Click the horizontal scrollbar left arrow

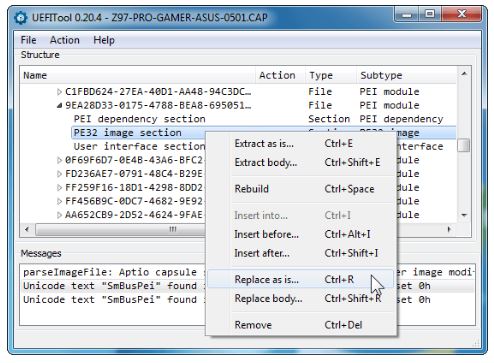(x=27, y=229)
